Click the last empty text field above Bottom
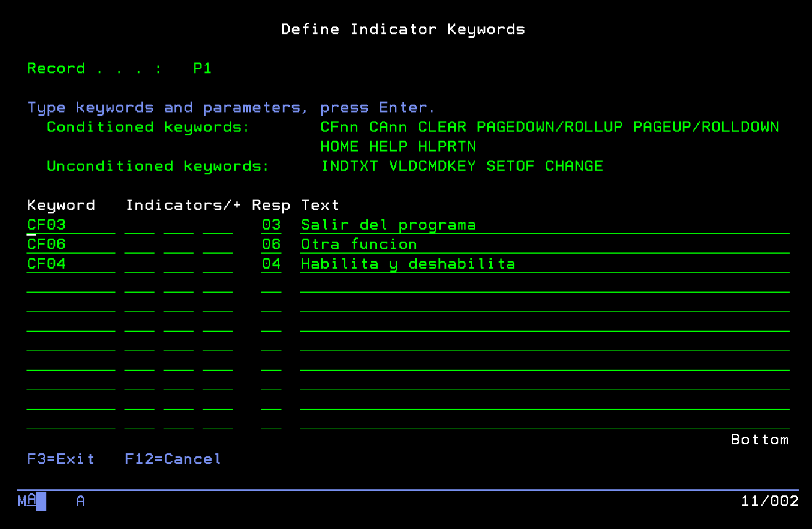 coord(544,421)
